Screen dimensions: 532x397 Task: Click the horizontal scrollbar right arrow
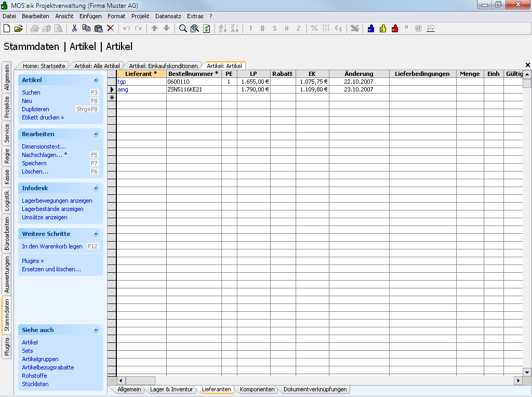(518, 381)
